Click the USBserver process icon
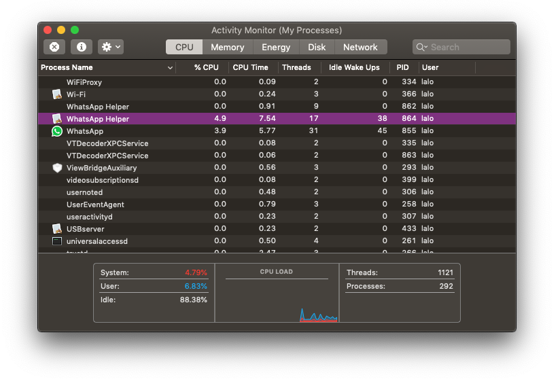The height and width of the screenshot is (392, 560). (57, 229)
